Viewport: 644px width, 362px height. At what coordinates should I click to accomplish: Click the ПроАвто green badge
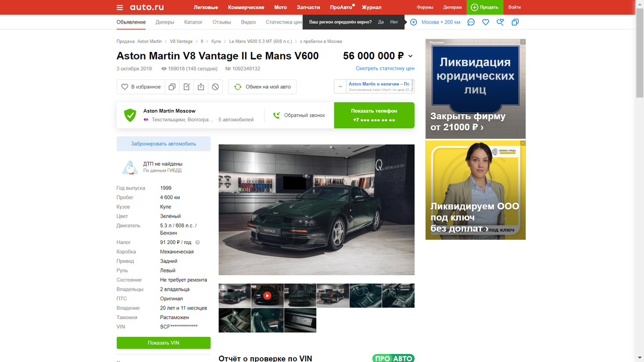pos(393,358)
